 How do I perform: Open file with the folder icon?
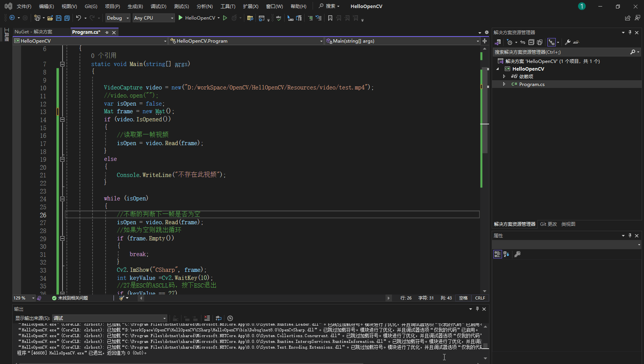point(50,18)
